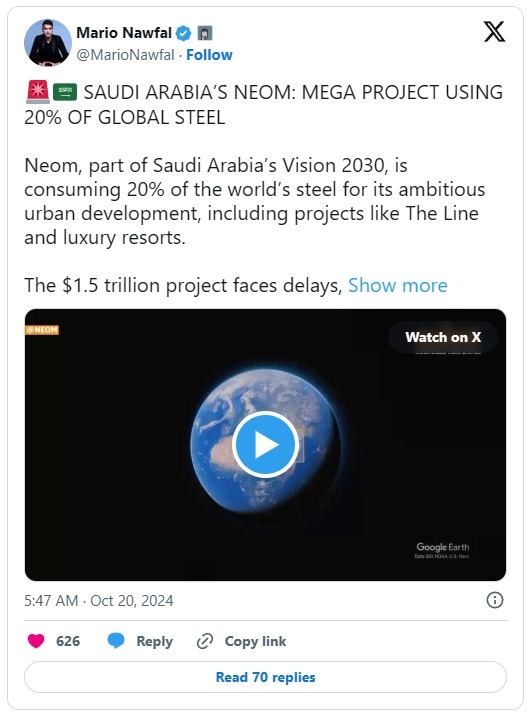Click the Watch on X button

pyautogui.click(x=443, y=337)
